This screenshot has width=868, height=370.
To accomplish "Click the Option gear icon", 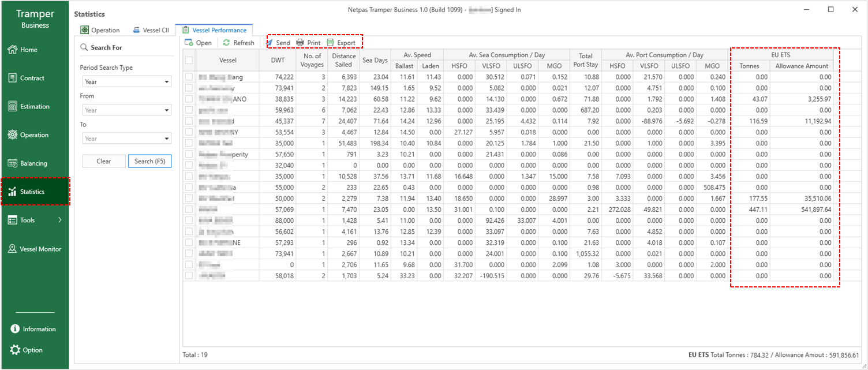I will [x=16, y=350].
